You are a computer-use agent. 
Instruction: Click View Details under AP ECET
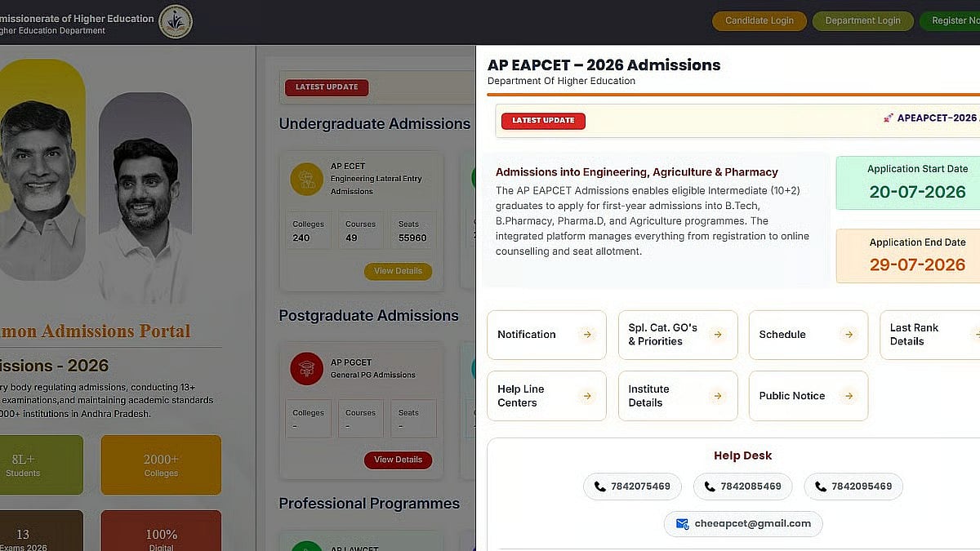click(398, 271)
